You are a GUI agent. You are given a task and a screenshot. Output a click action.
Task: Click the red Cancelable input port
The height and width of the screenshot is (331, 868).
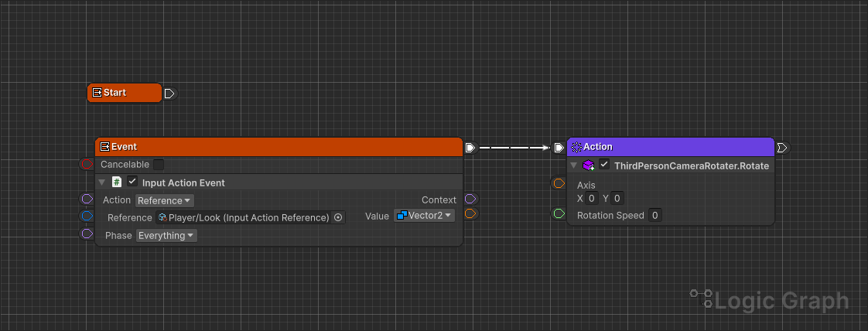[87, 164]
